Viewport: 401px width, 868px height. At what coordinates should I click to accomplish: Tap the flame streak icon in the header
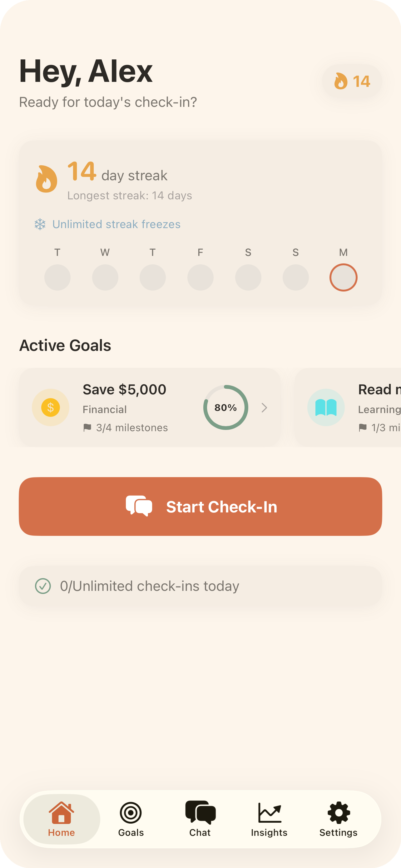(x=341, y=81)
